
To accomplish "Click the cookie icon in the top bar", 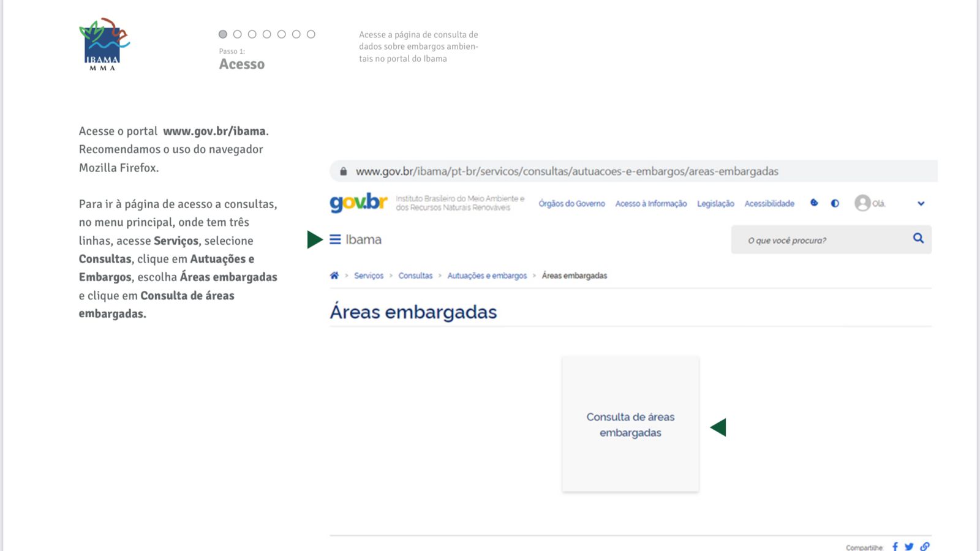I will 814,203.
